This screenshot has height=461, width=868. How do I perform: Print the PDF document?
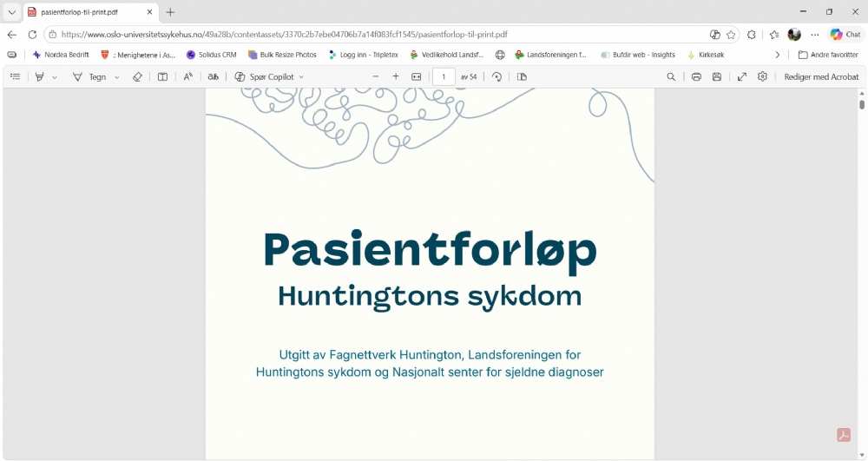[x=696, y=77]
